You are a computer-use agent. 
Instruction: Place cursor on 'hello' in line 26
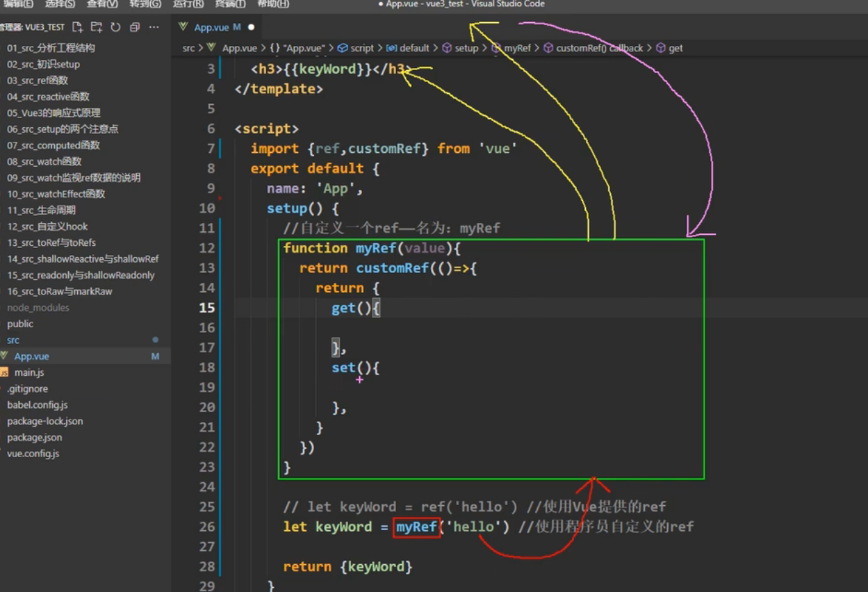(473, 527)
